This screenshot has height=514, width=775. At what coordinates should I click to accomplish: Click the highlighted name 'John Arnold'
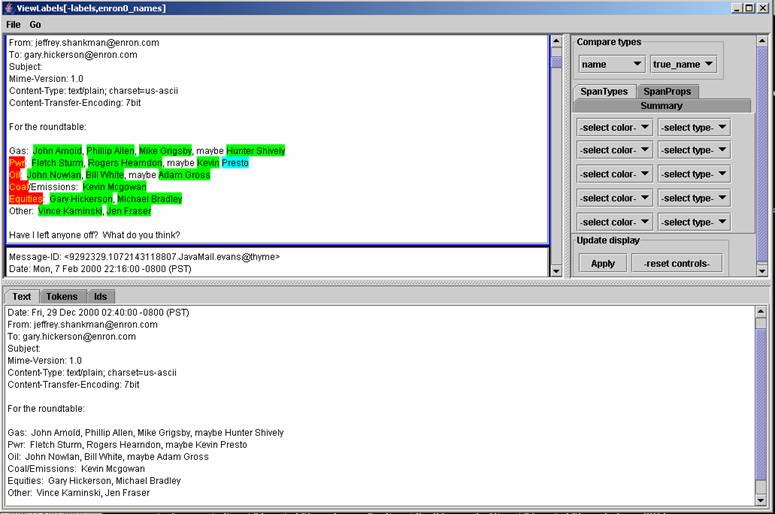coord(57,151)
